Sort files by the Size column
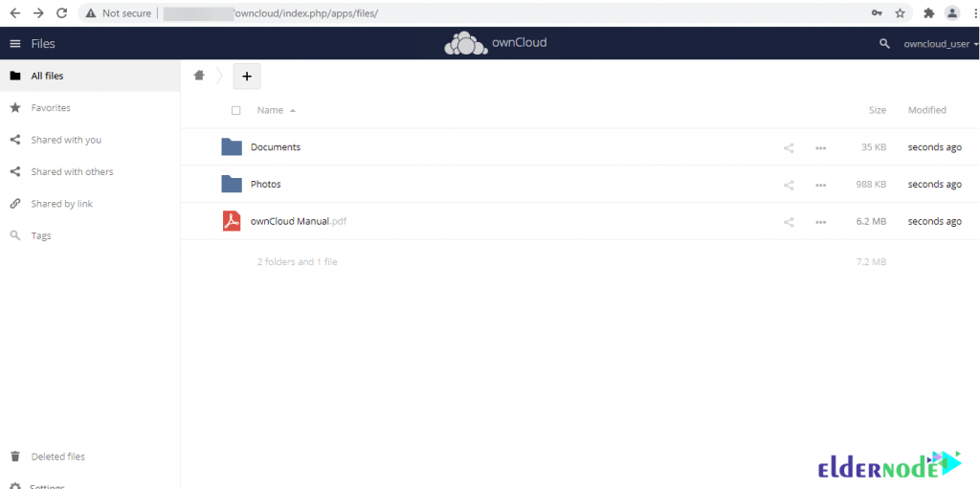This screenshot has width=980, height=489. tap(878, 110)
